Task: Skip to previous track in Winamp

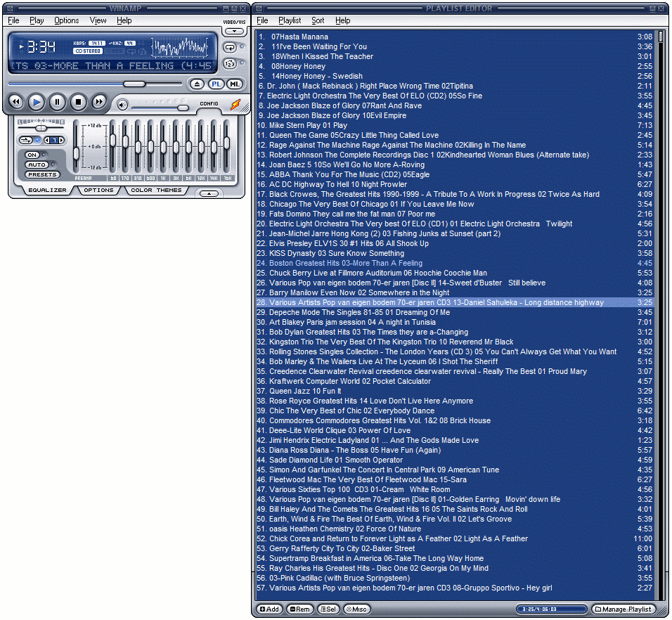Action: click(16, 102)
